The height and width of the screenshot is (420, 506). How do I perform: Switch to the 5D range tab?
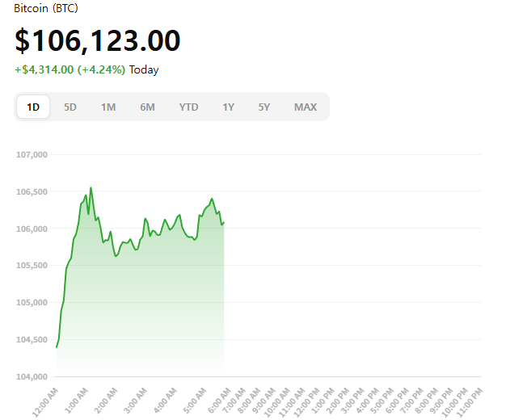(x=70, y=107)
